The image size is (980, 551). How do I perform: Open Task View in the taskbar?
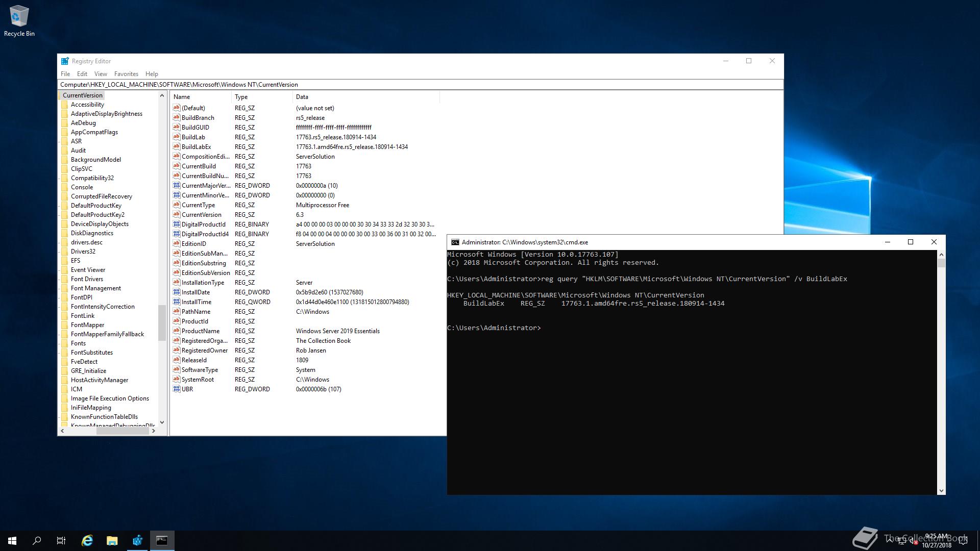61,541
